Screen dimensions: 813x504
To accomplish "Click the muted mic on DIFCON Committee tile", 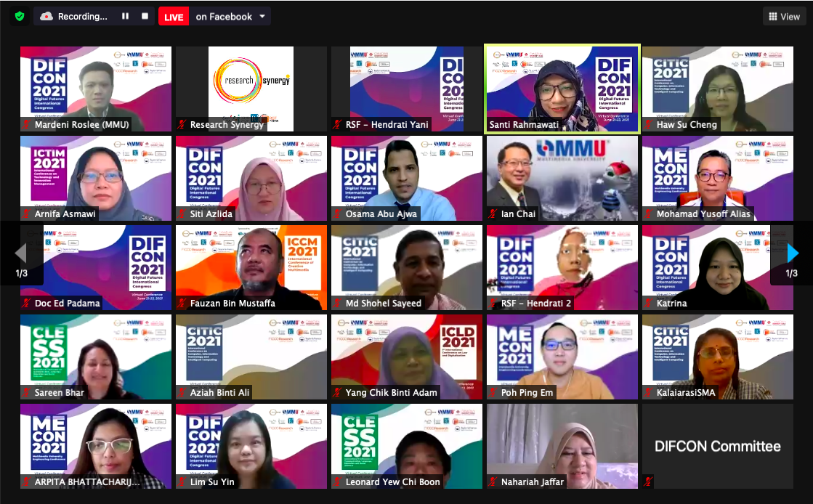I will coord(648,481).
